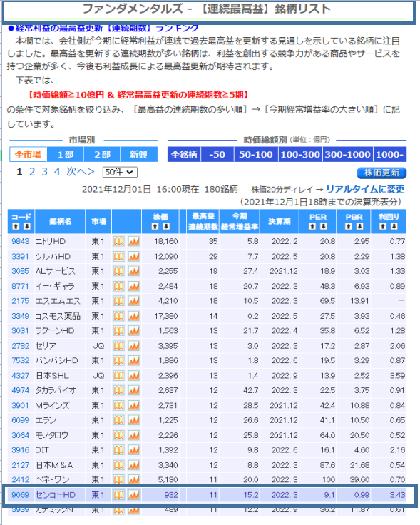Open the book icon for ニトリHD
The height and width of the screenshot is (525, 420).
click(119, 241)
